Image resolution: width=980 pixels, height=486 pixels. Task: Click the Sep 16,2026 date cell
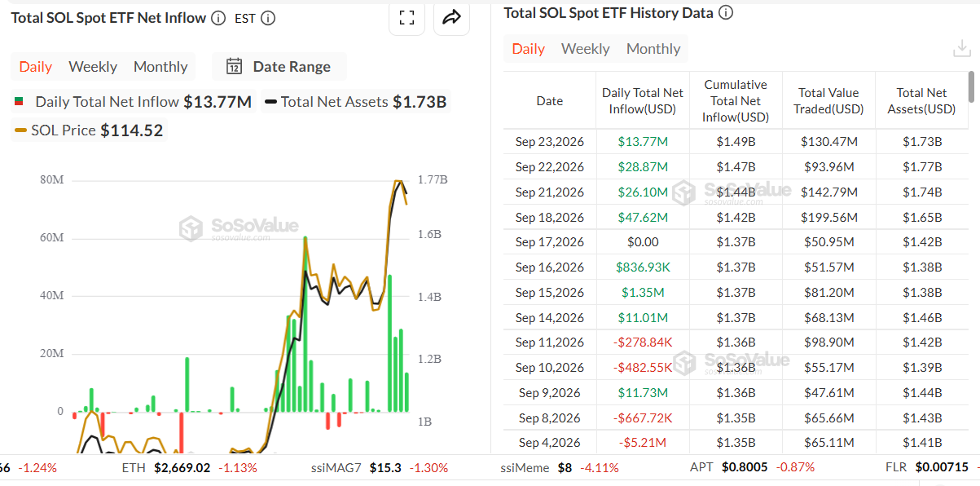coord(550,267)
